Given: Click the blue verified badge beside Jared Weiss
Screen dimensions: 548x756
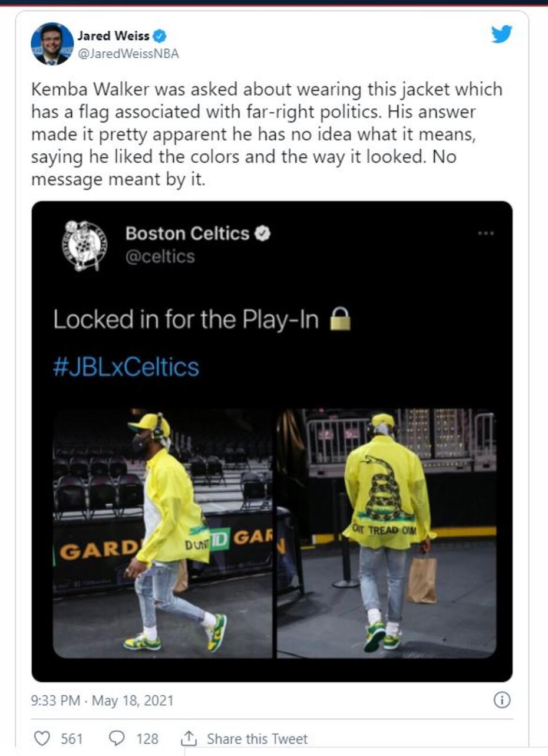Looking at the screenshot, I should coord(160,37).
